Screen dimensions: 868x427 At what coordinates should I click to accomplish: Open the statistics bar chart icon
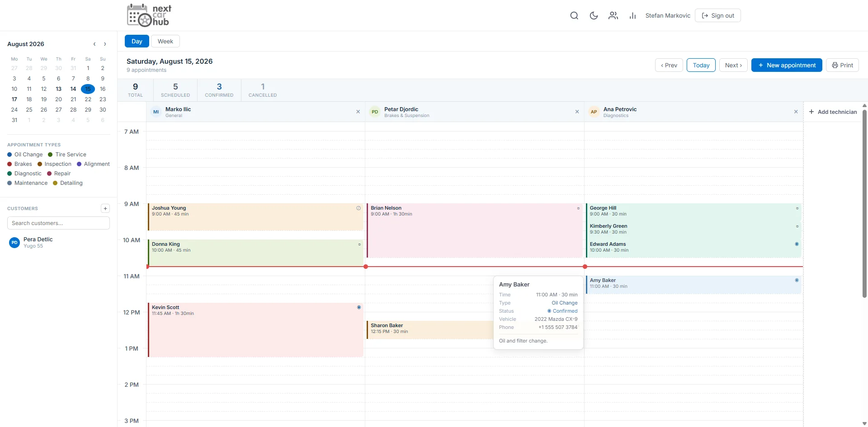tap(632, 15)
